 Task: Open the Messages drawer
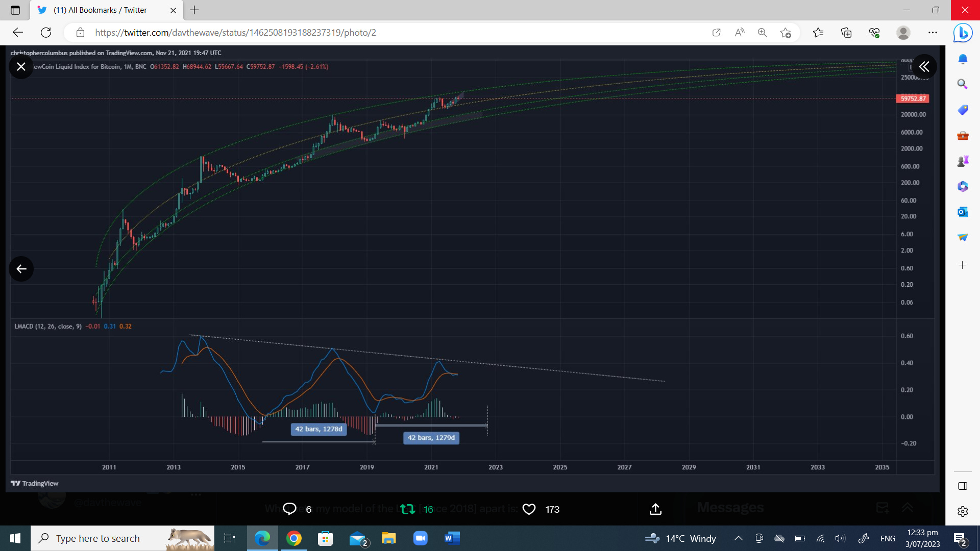click(729, 507)
